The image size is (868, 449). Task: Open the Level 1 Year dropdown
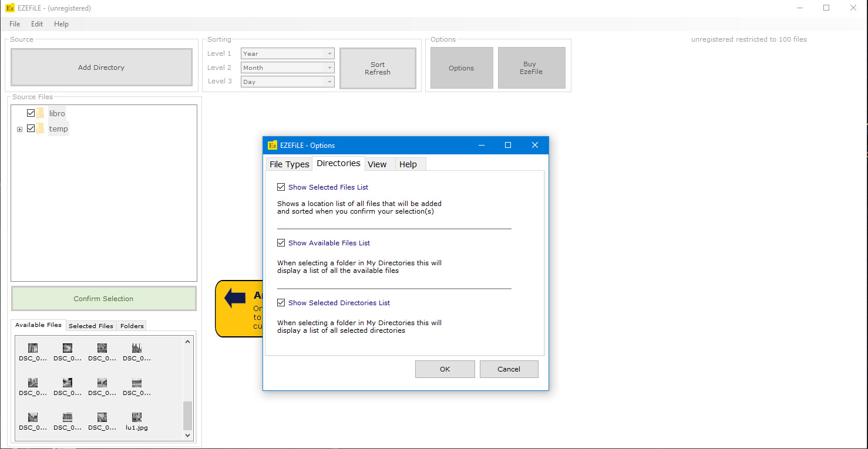tap(288, 53)
